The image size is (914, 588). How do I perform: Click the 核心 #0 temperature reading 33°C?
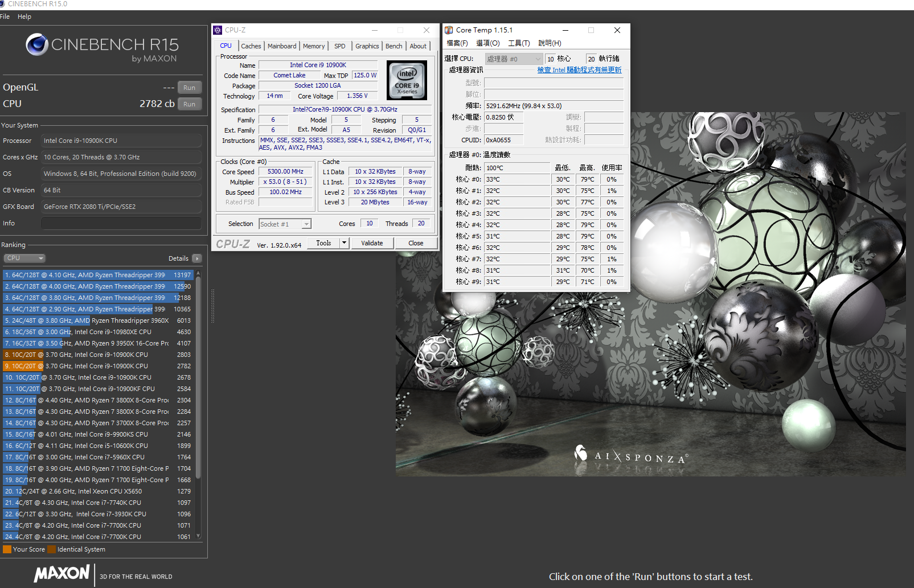point(517,179)
